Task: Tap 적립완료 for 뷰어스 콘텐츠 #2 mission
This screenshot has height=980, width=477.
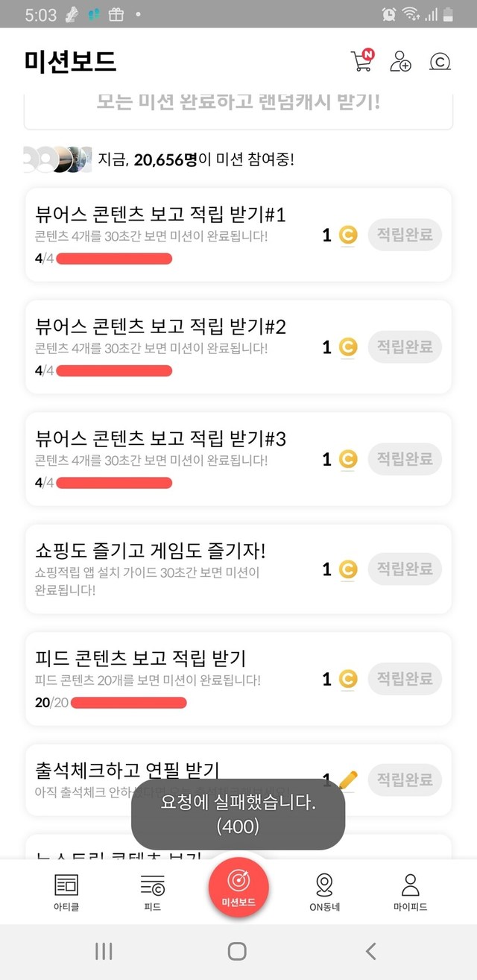Action: tap(405, 347)
